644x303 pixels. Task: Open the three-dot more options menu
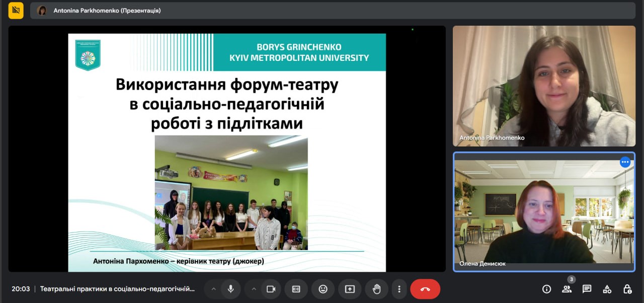pyautogui.click(x=399, y=289)
